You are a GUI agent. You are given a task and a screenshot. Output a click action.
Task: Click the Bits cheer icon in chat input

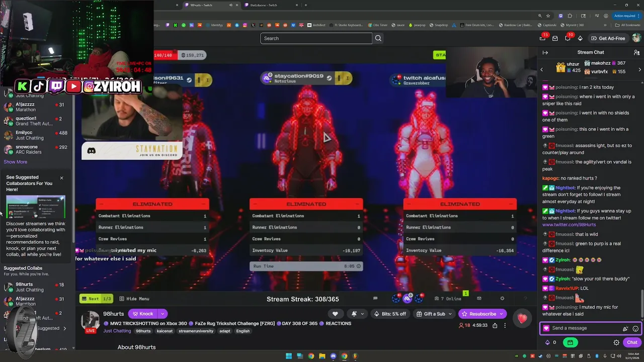pos(625,328)
